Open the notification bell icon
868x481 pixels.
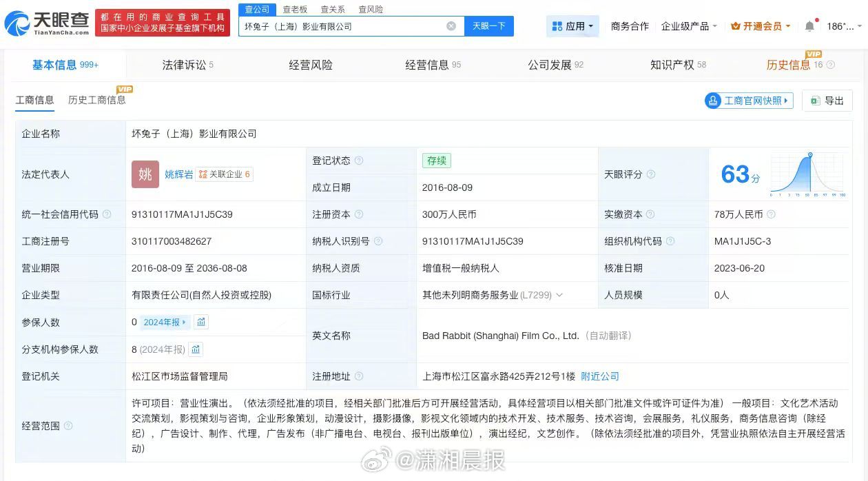809,26
